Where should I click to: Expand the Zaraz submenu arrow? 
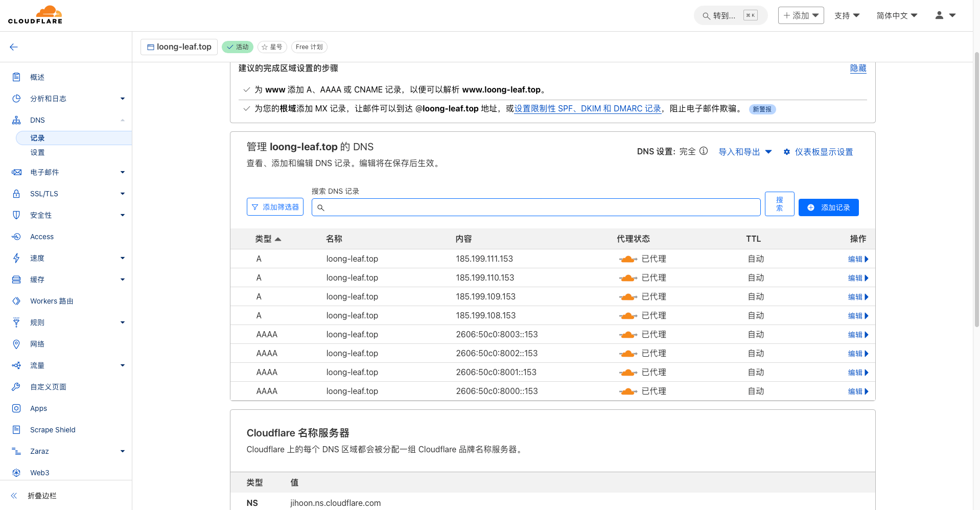coord(123,451)
